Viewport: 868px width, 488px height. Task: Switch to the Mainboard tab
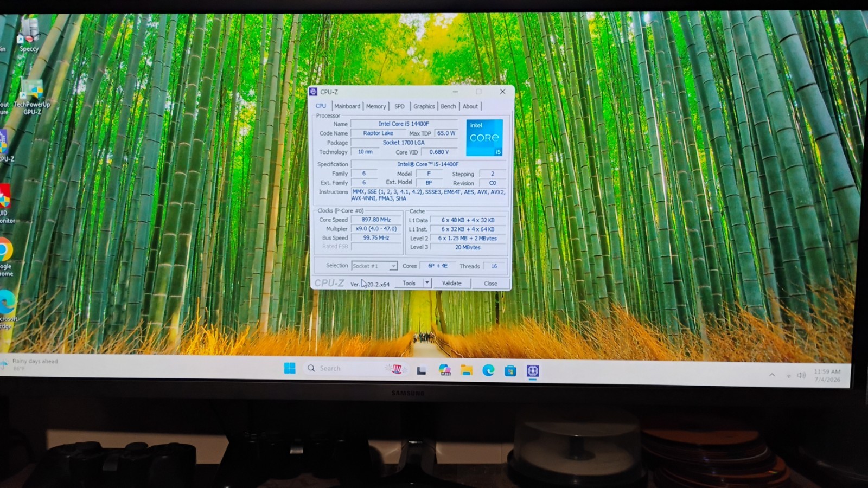coord(347,106)
